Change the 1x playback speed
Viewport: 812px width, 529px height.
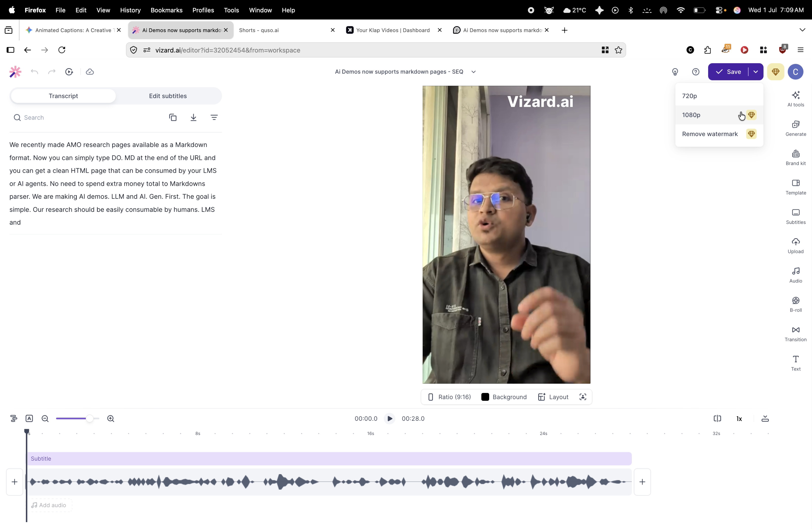739,419
